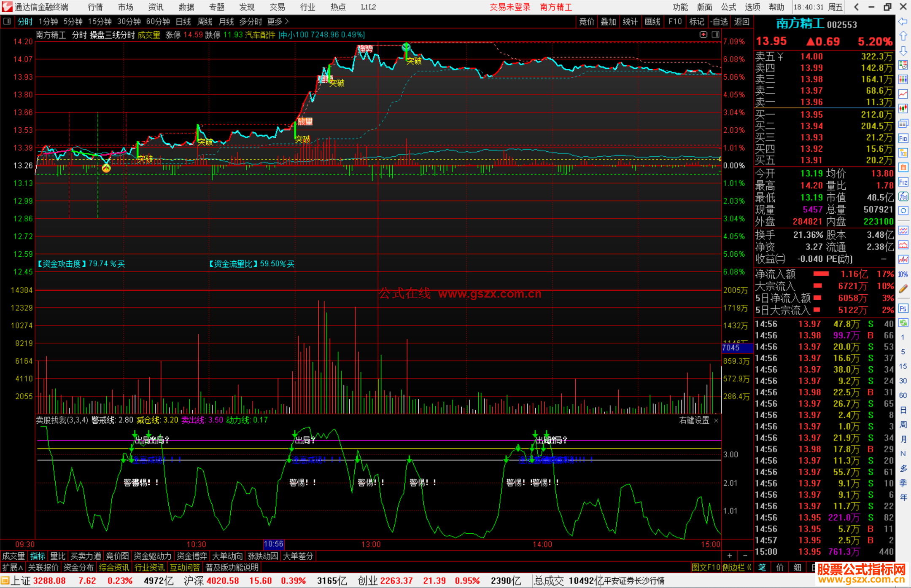Click the 右键设置 indicator settings link
This screenshot has height=588, width=911.
[694, 420]
